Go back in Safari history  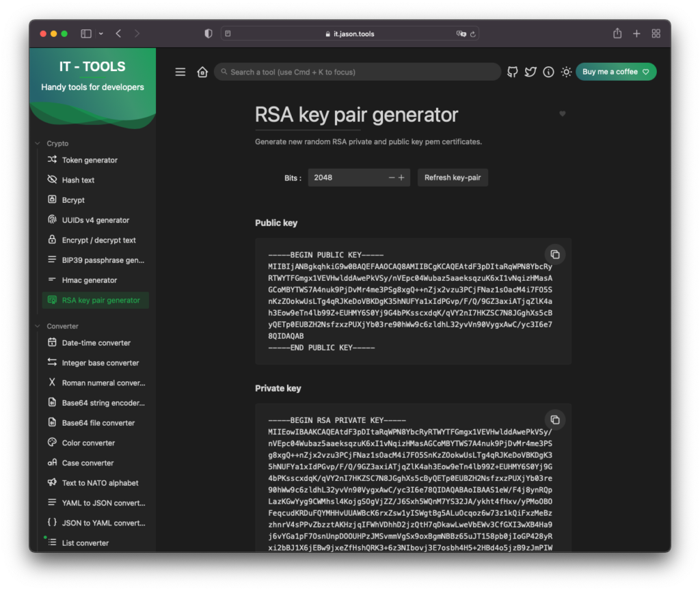119,33
